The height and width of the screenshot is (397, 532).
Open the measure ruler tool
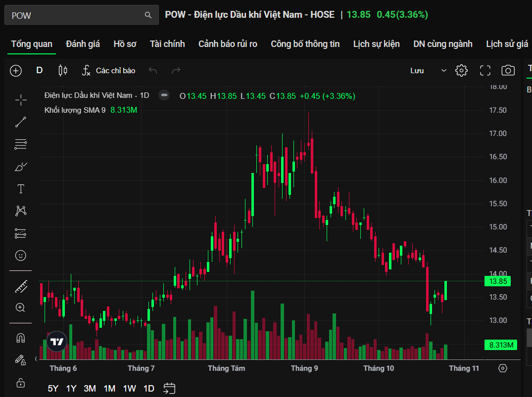[21, 286]
